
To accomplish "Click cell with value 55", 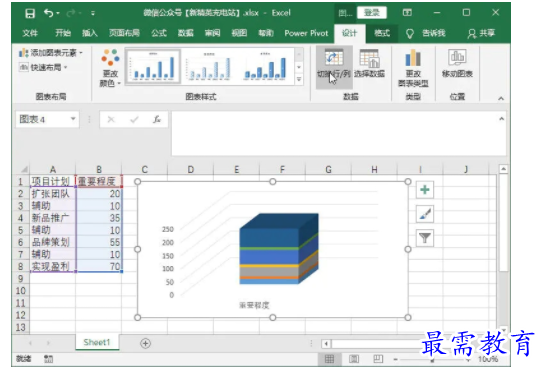I will click(99, 242).
